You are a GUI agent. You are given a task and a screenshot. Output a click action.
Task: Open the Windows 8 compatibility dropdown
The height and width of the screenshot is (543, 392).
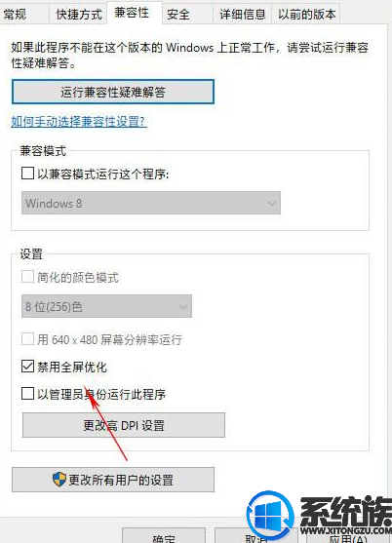tap(151, 203)
